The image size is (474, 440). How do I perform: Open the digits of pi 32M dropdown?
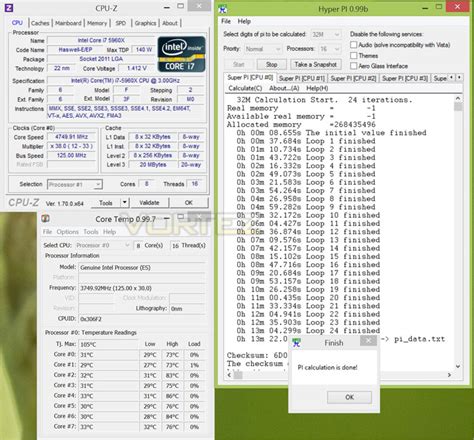click(x=326, y=34)
